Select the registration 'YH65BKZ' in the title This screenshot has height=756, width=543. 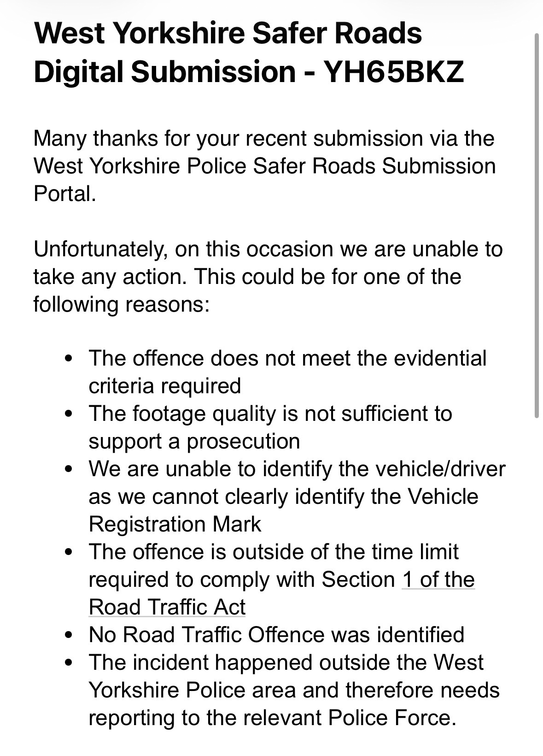[x=394, y=71]
